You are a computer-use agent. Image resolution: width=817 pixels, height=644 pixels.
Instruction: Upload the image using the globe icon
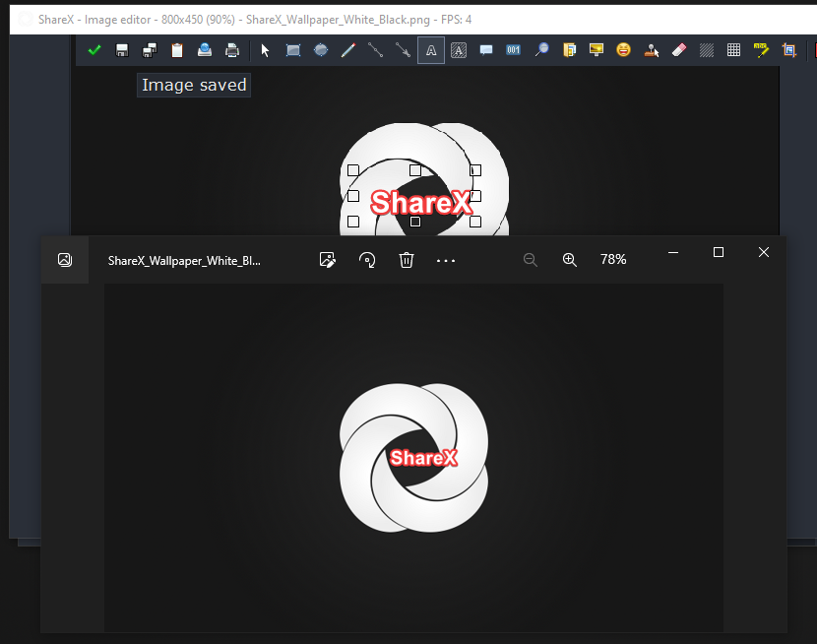click(x=205, y=50)
